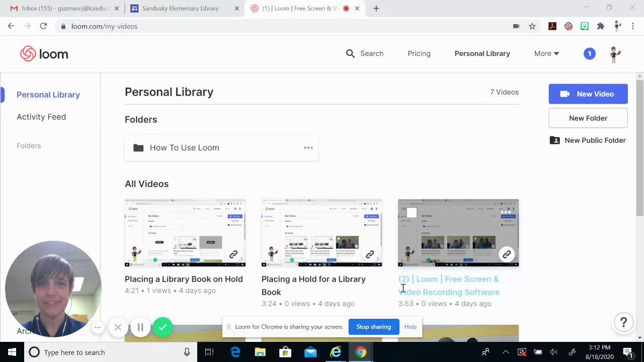
Task: Click the New Video button
Action: pyautogui.click(x=588, y=94)
